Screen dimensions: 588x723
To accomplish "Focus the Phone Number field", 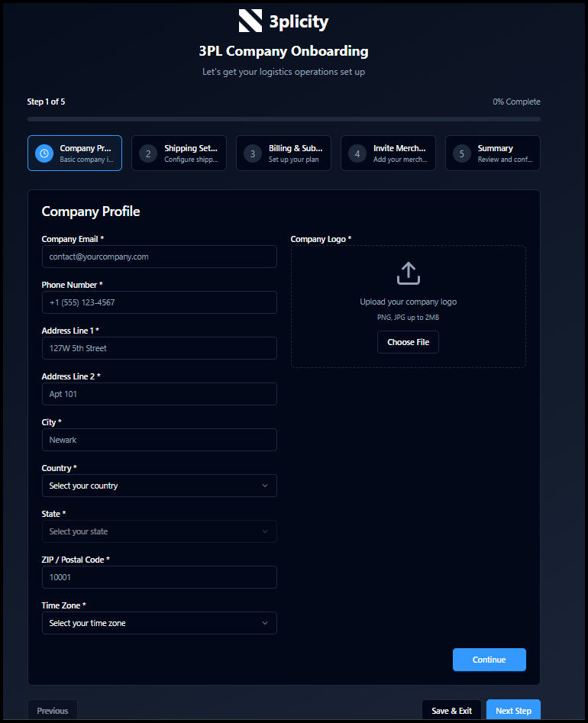I will click(159, 302).
